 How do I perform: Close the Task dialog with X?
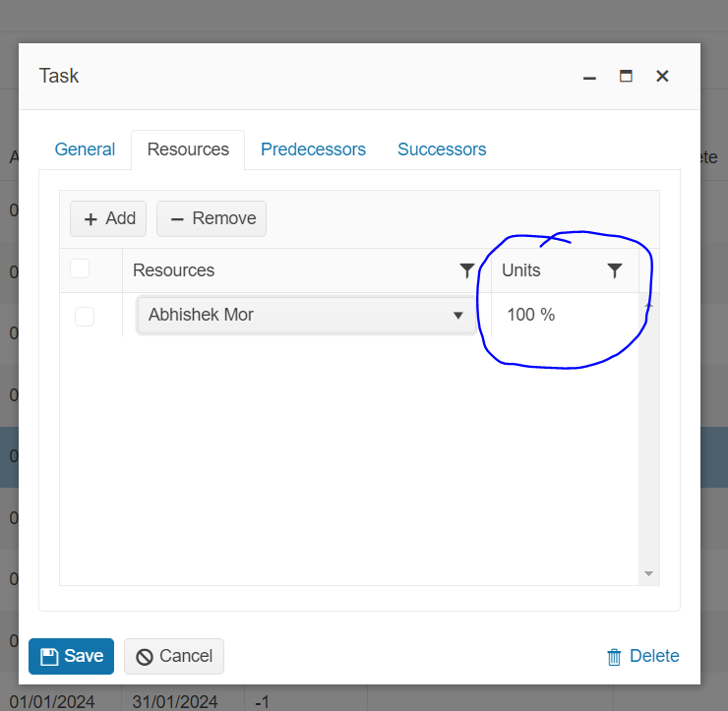[x=662, y=76]
